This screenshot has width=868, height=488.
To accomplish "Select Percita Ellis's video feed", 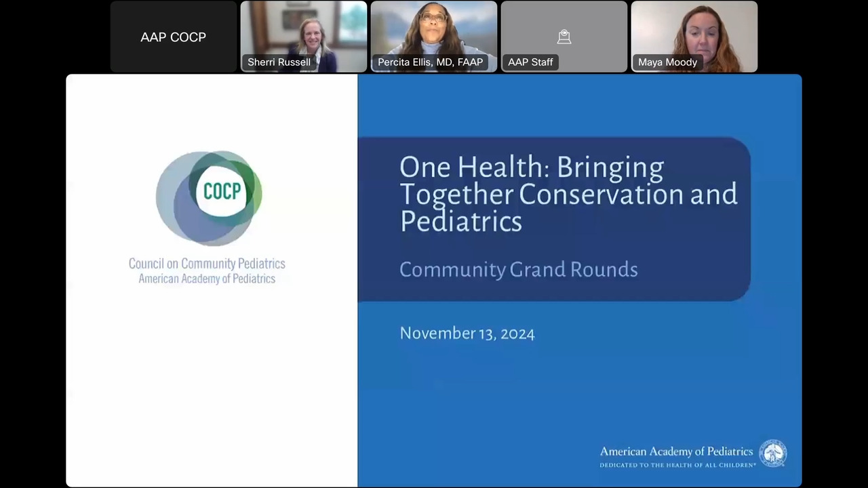I will (434, 30).
